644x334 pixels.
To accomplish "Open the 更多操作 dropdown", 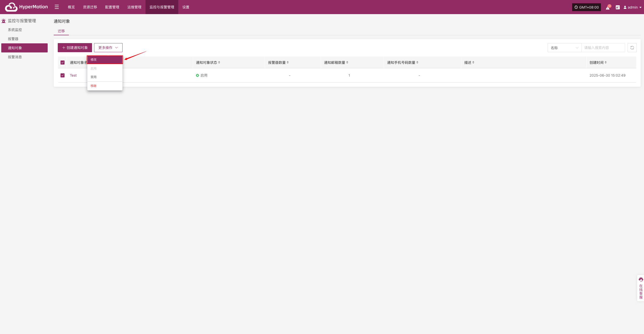I will (x=108, y=48).
